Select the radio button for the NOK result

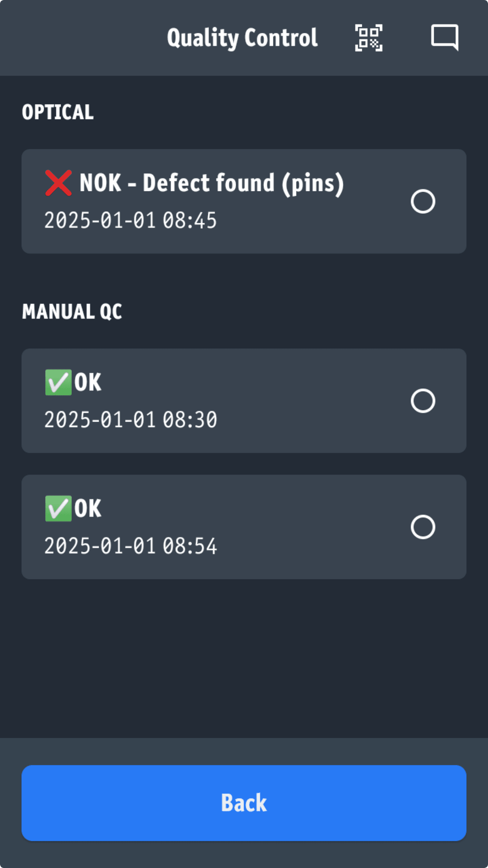pyautogui.click(x=424, y=201)
